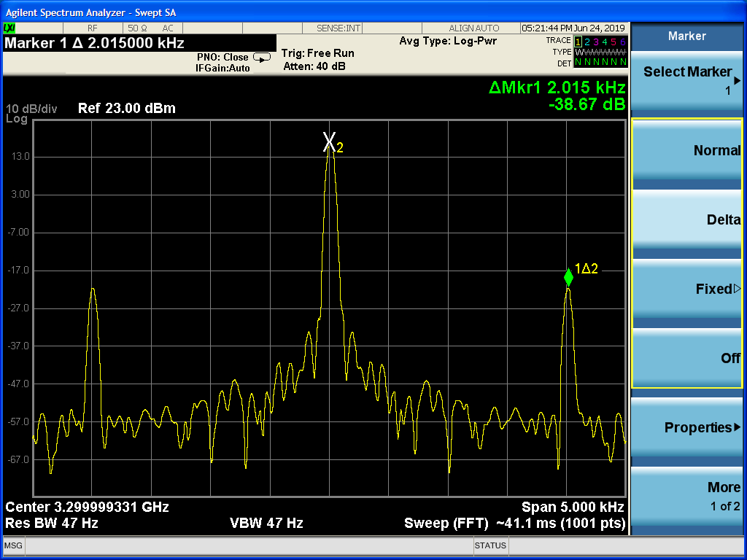
Task: Click the RF input indicator
Action: tap(92, 28)
